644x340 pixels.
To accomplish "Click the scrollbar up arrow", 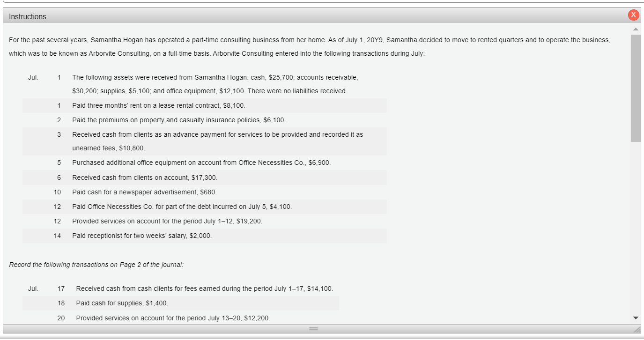I will pos(635,28).
